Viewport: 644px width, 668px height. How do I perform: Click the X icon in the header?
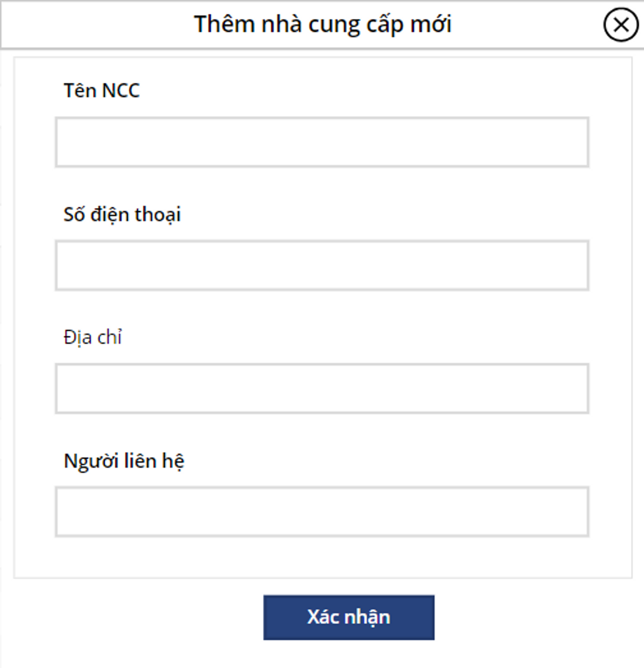pos(621,25)
